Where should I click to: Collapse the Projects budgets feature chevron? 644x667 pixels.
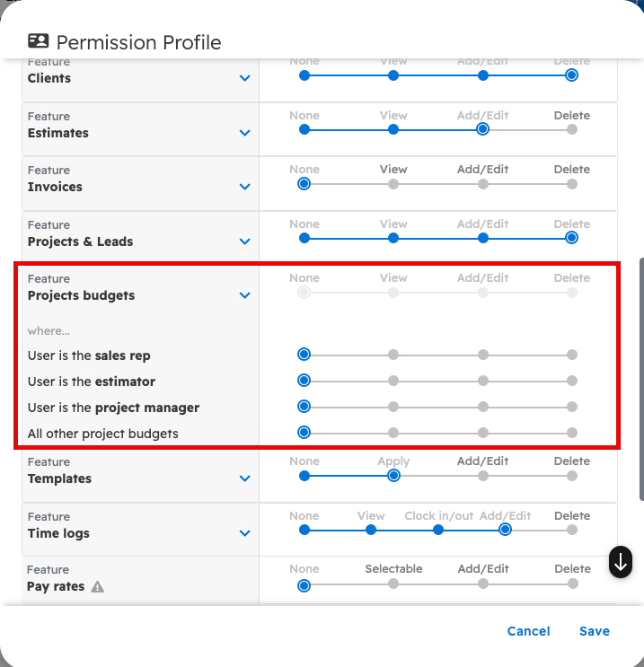pos(244,295)
